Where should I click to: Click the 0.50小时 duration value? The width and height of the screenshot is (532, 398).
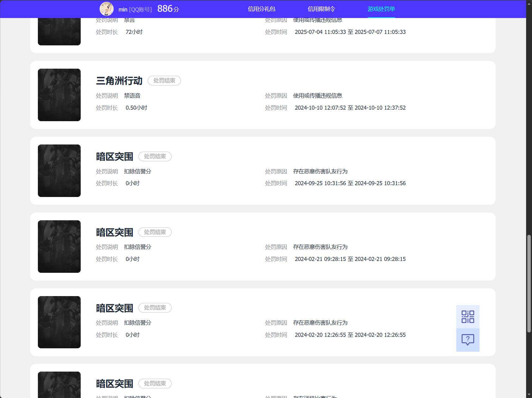136,108
